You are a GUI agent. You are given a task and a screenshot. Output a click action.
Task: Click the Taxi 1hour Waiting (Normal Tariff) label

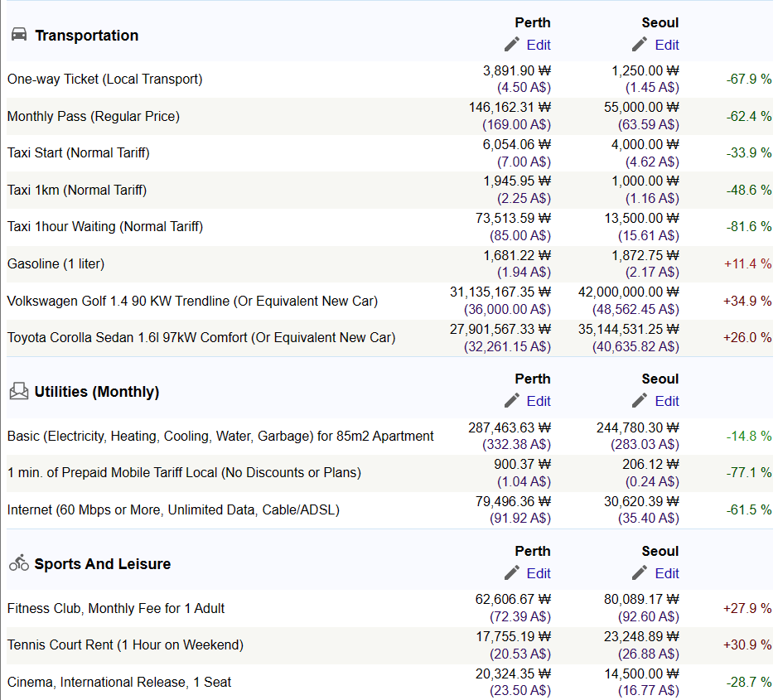(105, 227)
